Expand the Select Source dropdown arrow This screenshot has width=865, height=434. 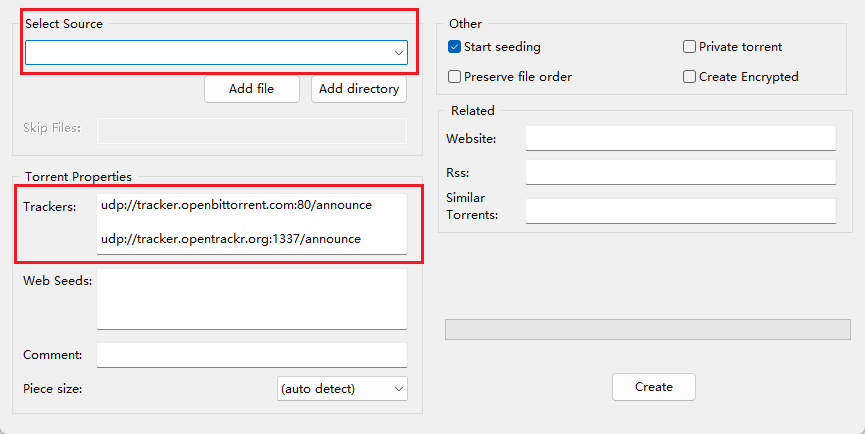397,53
